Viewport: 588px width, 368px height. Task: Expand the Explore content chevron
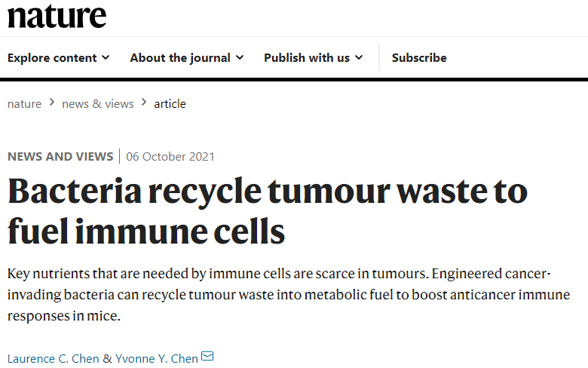point(106,57)
